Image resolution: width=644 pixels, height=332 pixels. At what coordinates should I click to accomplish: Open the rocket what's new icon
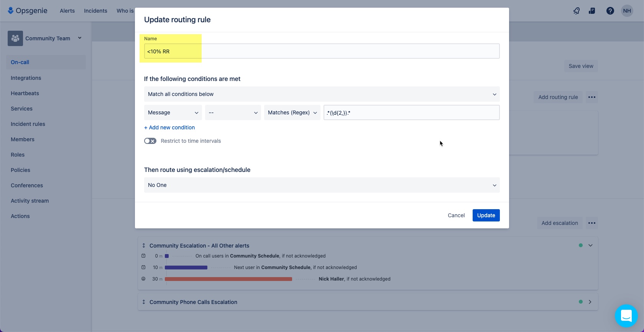pyautogui.click(x=577, y=11)
